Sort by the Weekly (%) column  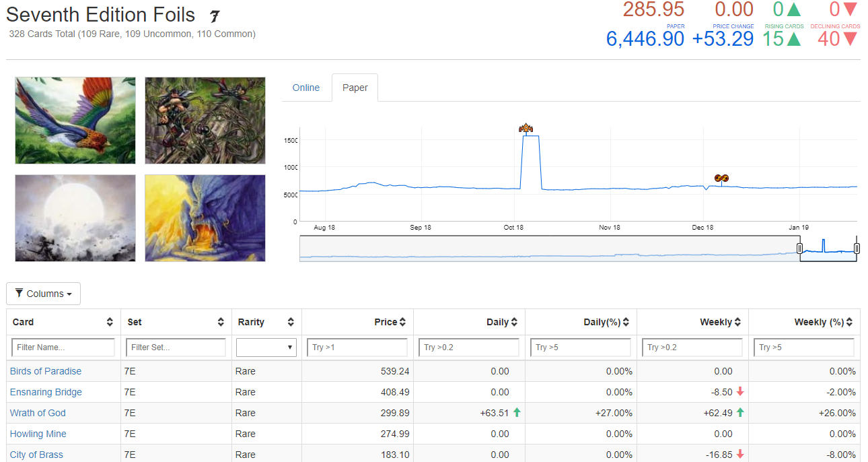pyautogui.click(x=849, y=322)
